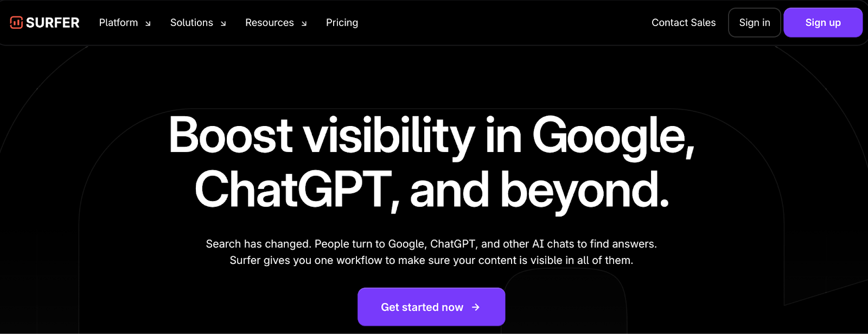The image size is (868, 334).
Task: Click the headline line 'Boost visibility in Google,'
Action: click(x=431, y=135)
